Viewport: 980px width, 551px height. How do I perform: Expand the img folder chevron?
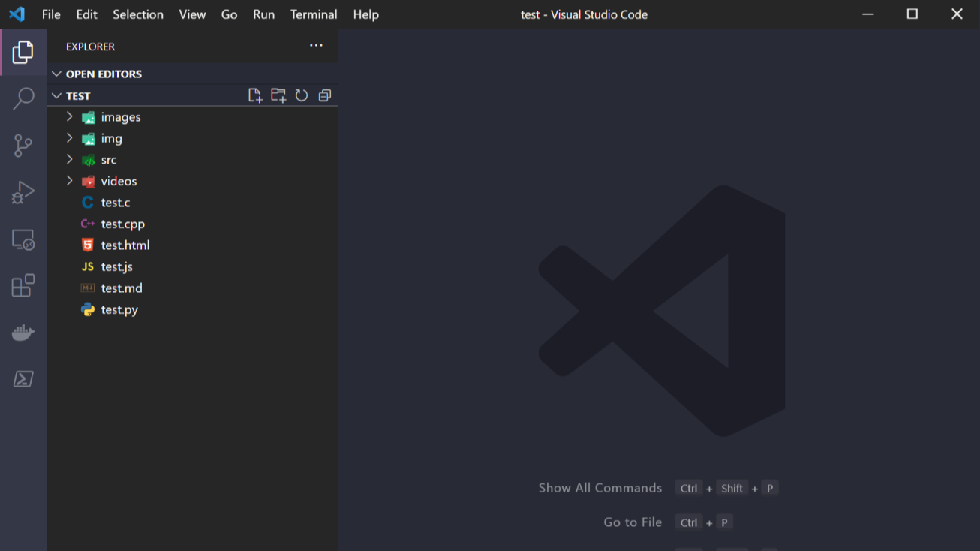[69, 138]
